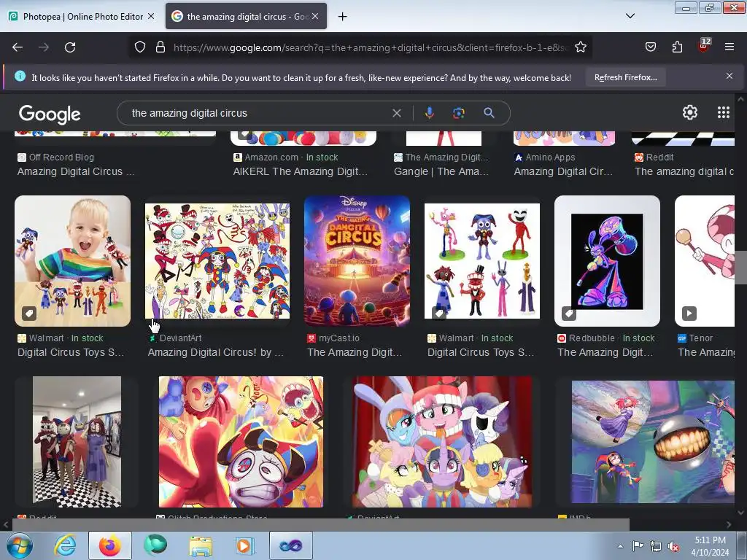
Task: Launch Internet Explorer from taskbar
Action: pyautogui.click(x=65, y=545)
